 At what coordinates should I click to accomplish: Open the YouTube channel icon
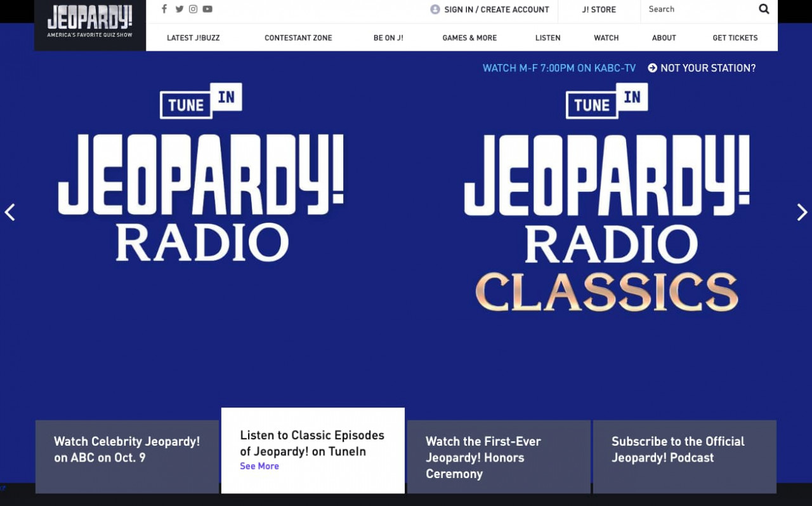tap(207, 9)
